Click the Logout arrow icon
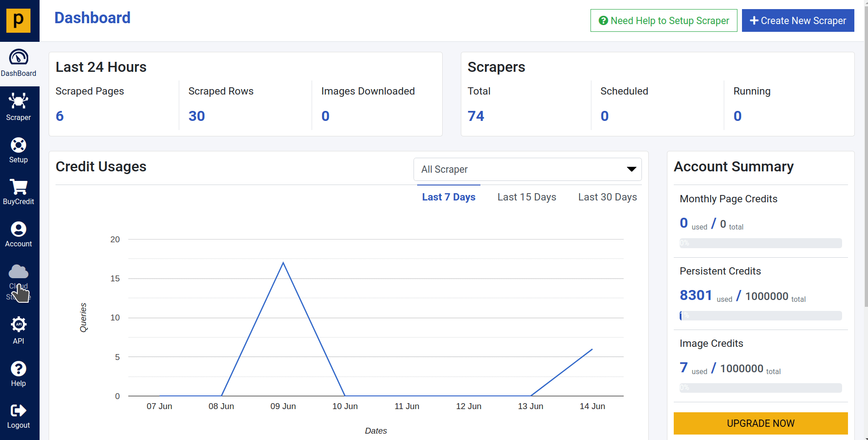 (19, 410)
